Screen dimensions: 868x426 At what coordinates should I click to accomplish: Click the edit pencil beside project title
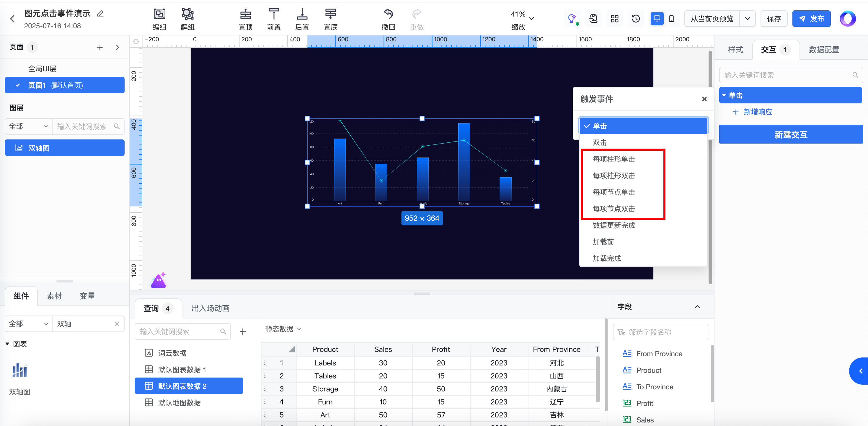[100, 14]
